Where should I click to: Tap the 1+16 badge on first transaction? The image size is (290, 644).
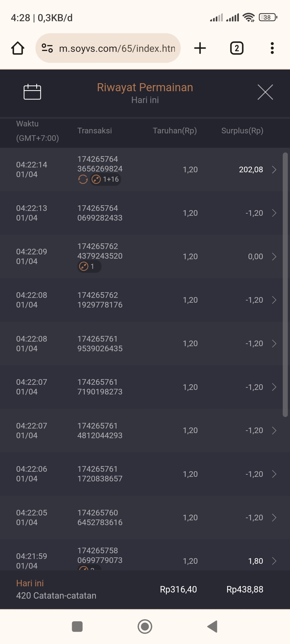[x=106, y=179]
